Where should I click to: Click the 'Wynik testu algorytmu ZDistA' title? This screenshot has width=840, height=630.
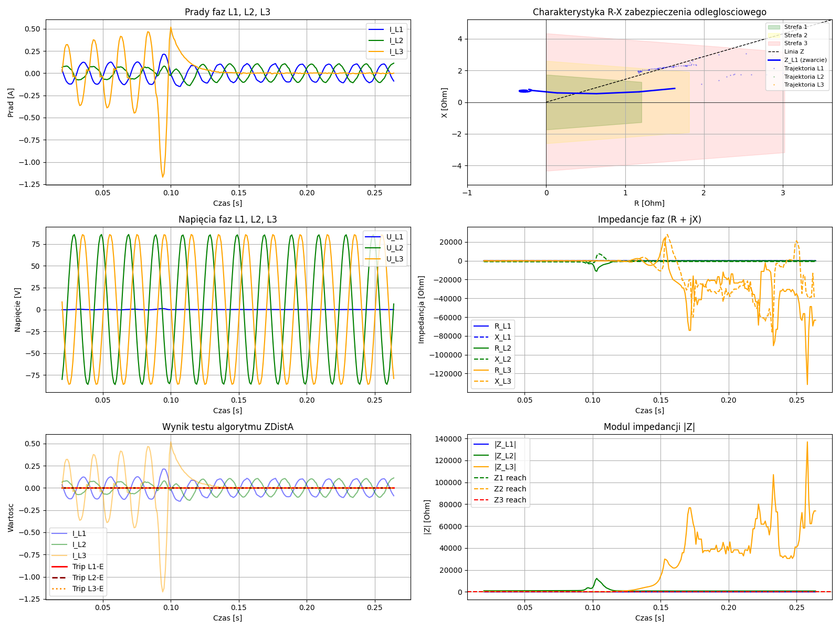(227, 427)
